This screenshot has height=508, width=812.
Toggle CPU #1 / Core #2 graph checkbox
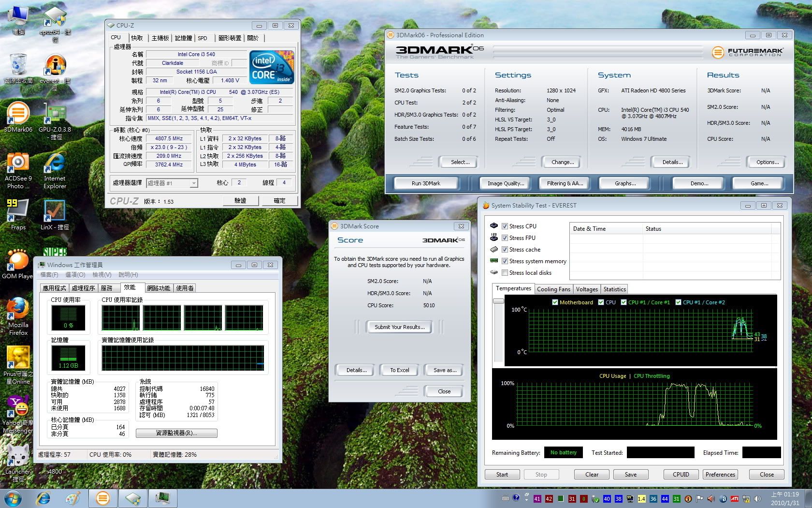coord(678,302)
